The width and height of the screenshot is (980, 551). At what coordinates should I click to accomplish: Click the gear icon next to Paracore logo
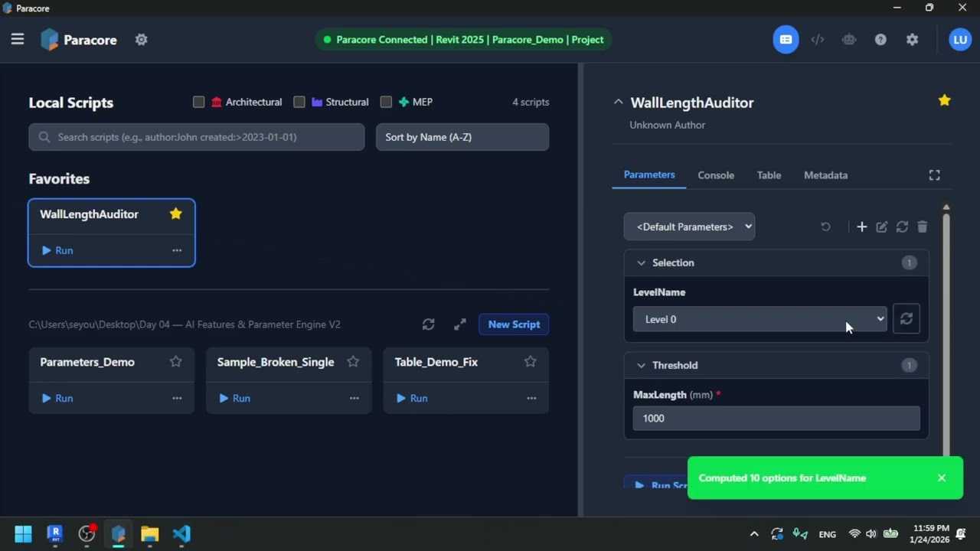tap(141, 39)
